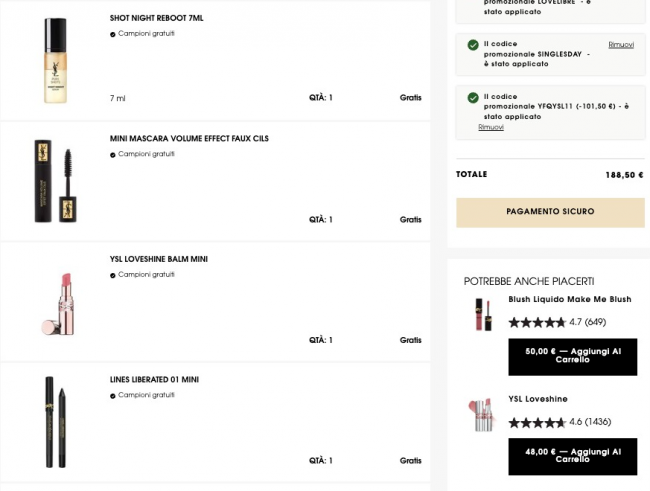The image size is (650, 491).
Task: Open Lines Liberated 01 Mini pencil image
Action: point(55,422)
